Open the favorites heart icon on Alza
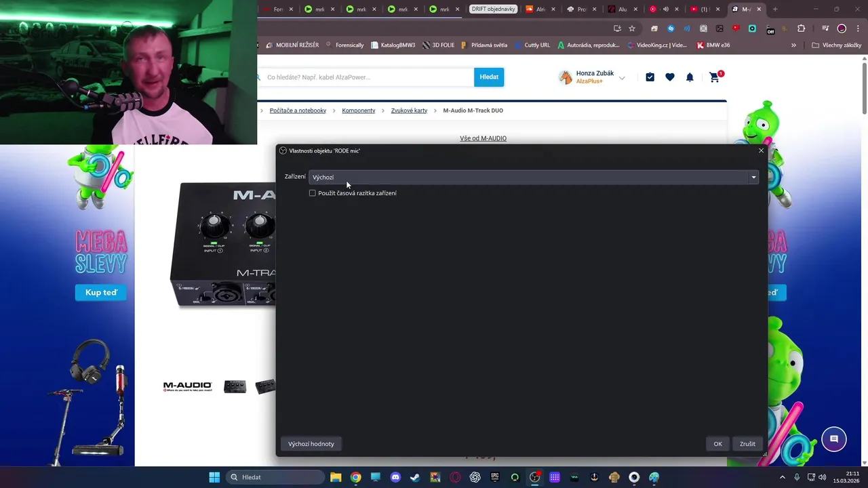The height and width of the screenshot is (488, 868). tap(670, 77)
